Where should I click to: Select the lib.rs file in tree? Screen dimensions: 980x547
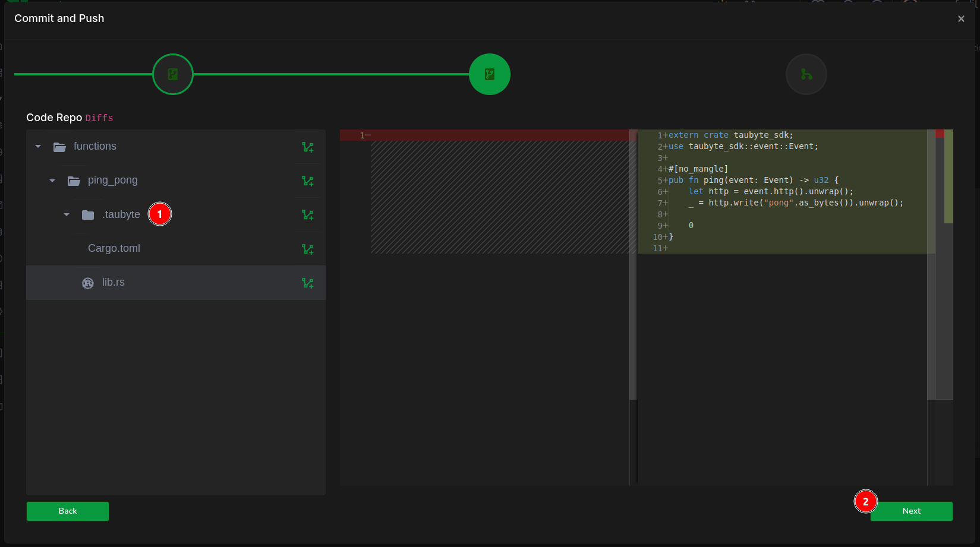click(113, 283)
